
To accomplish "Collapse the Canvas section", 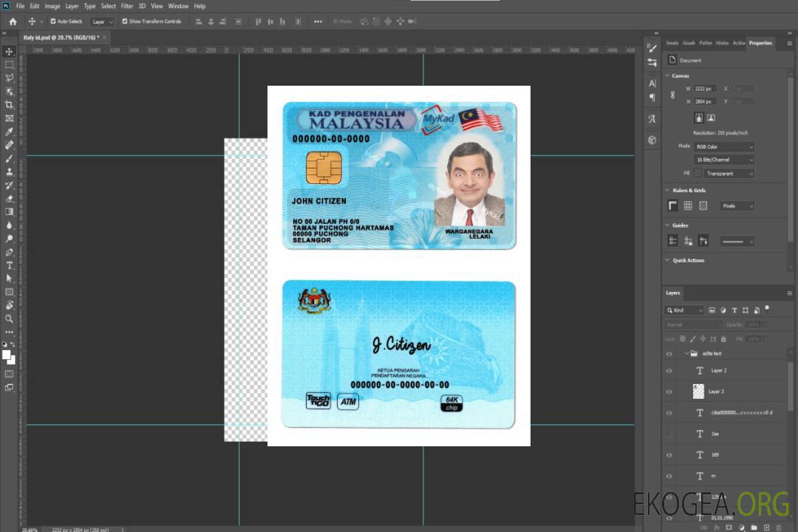I will click(x=668, y=75).
